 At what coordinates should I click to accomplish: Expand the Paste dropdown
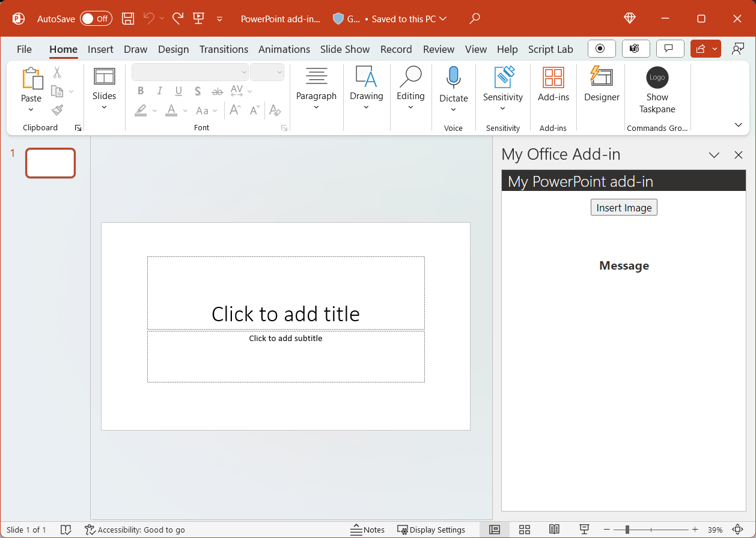31,109
